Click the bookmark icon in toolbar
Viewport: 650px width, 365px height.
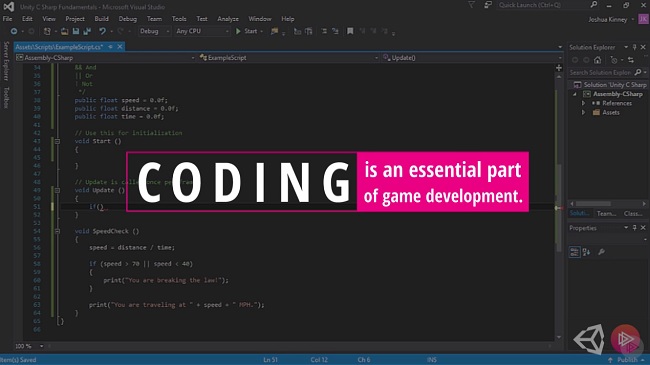350,31
